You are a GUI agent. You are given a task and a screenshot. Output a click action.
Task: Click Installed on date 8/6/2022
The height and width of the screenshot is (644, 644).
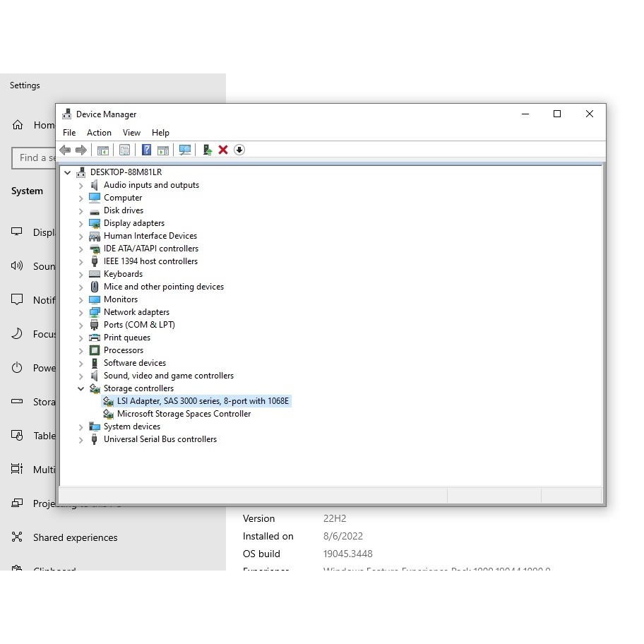[x=343, y=536]
